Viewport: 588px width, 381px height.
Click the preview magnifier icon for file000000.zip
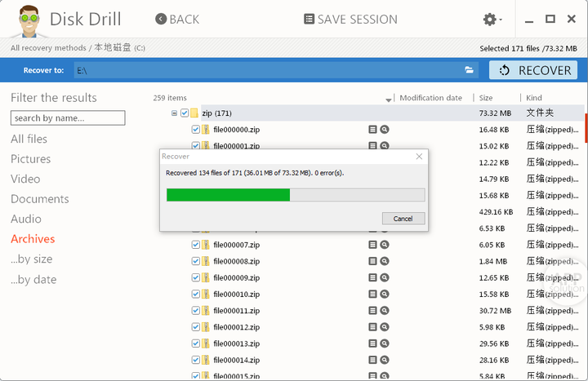[385, 130]
